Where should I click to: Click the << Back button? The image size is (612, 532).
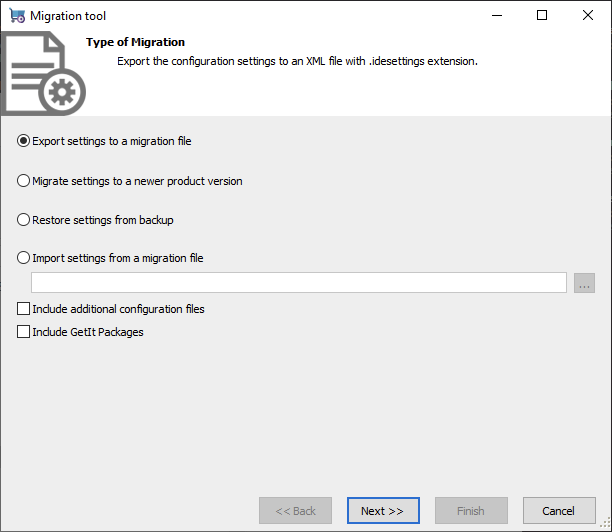pyautogui.click(x=295, y=511)
